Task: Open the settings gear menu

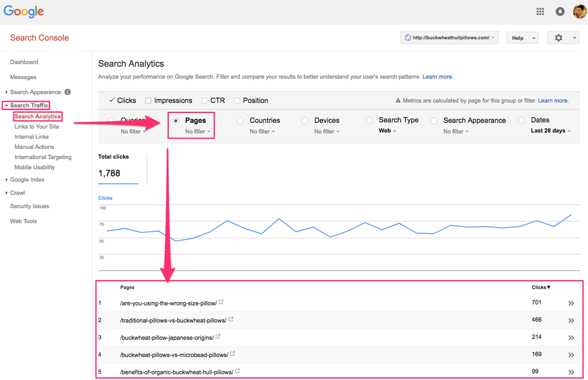Action: [x=563, y=38]
